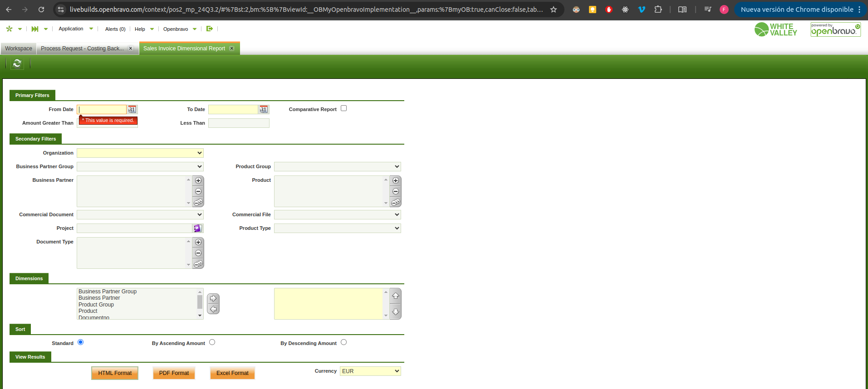
Task: Click the logout icon in the top menu
Action: point(210,29)
